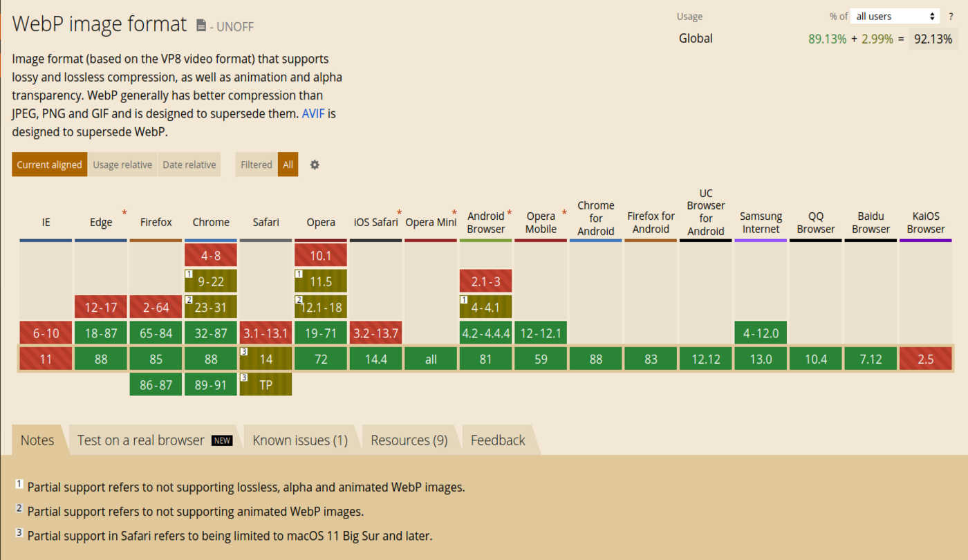Click note marker 1 on Chrome 9-22 cell
The image size is (968, 560).
click(188, 274)
